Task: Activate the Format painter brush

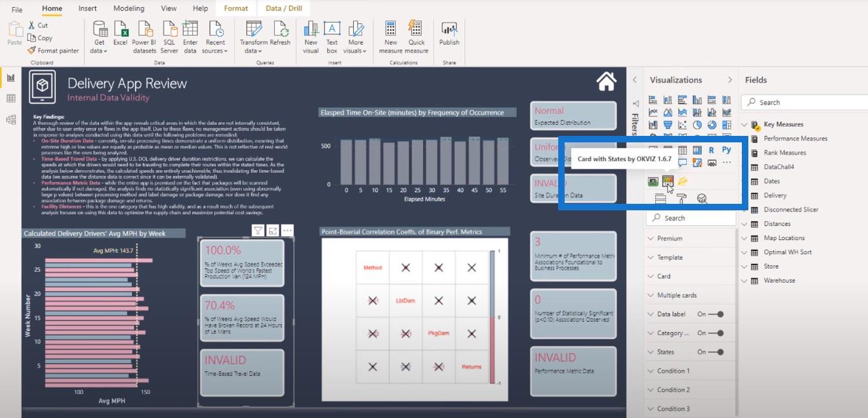Action: point(32,50)
